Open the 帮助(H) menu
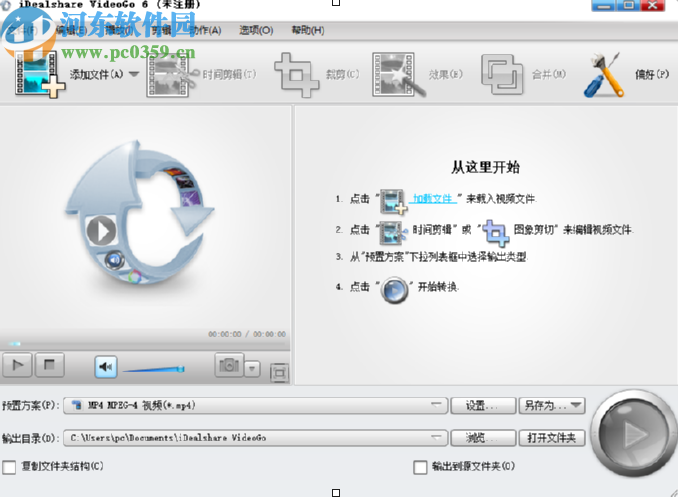This screenshot has width=678, height=498. (307, 30)
